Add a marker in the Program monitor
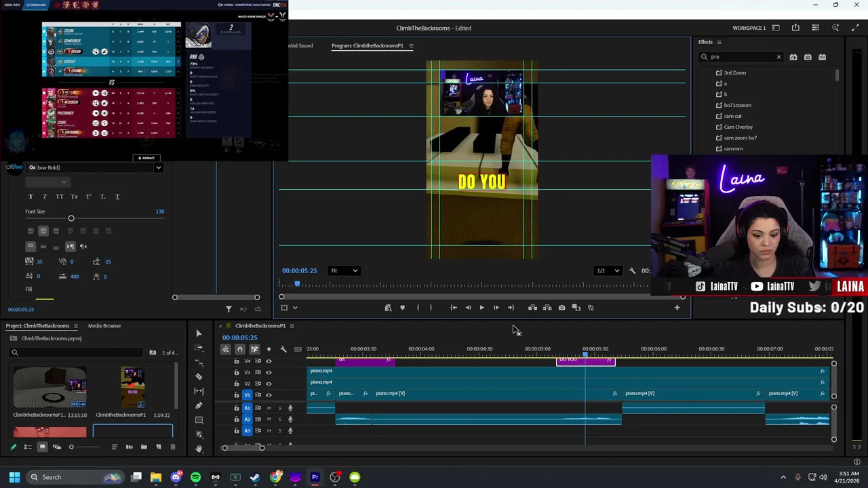 pos(402,308)
